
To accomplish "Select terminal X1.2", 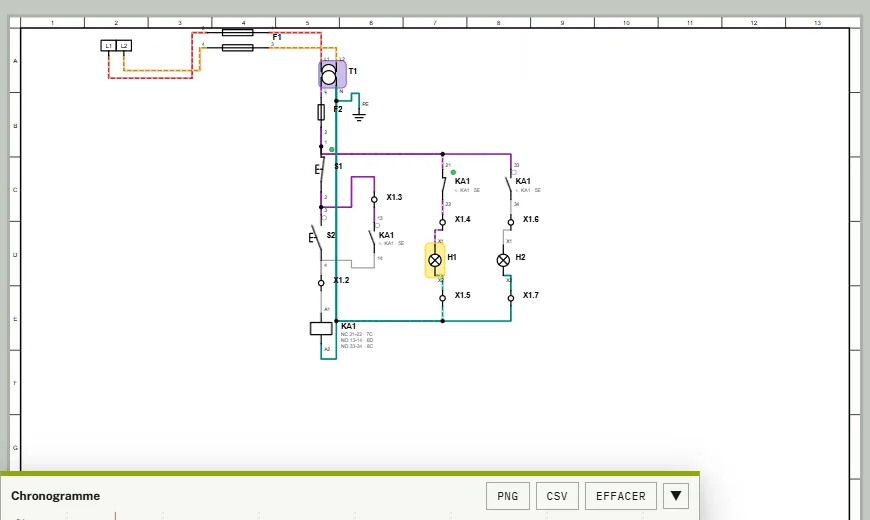I will 321,283.
